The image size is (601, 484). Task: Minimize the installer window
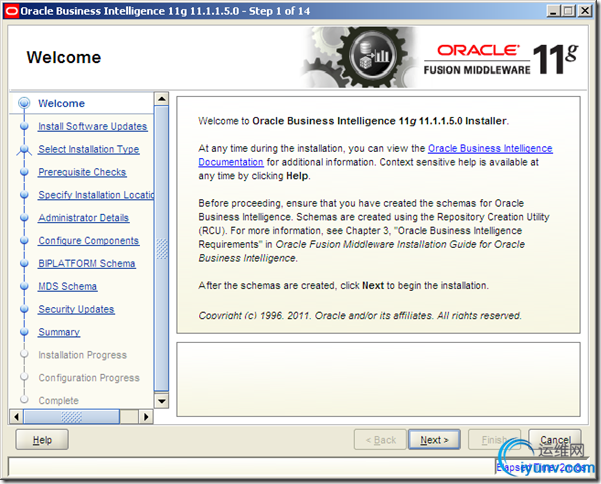(x=553, y=11)
